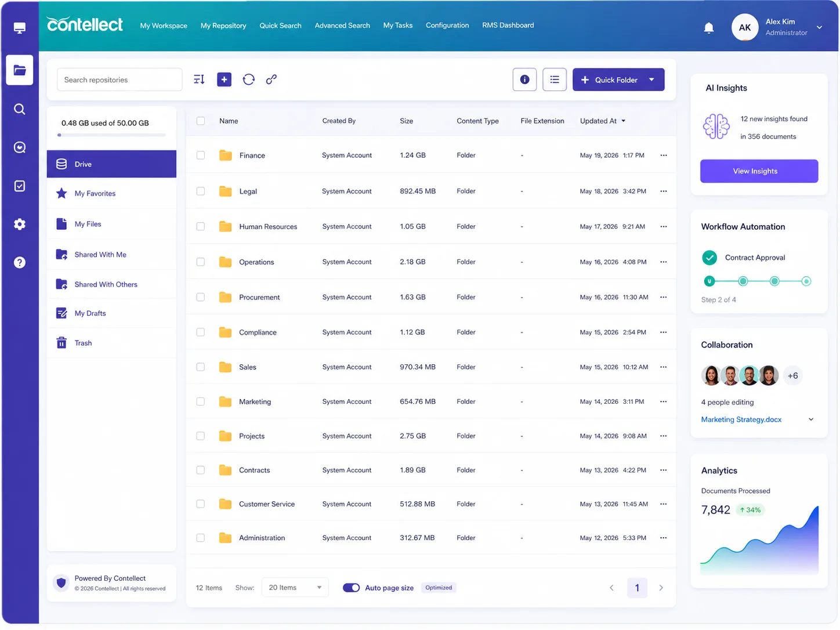Go to next page arrow
The width and height of the screenshot is (840, 630).
(x=661, y=588)
